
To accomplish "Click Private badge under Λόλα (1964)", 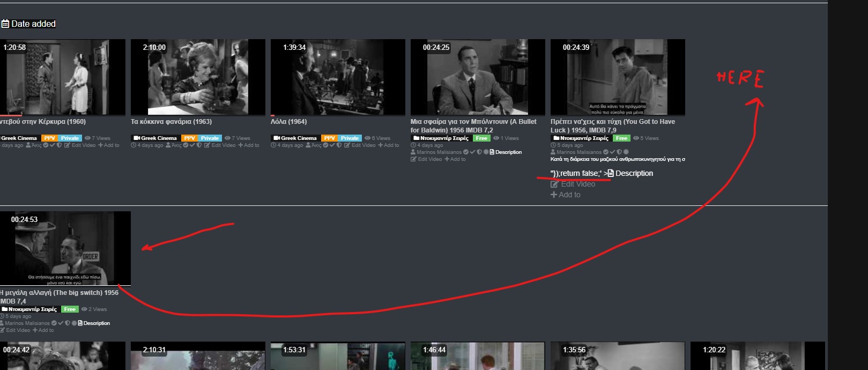I will [350, 138].
